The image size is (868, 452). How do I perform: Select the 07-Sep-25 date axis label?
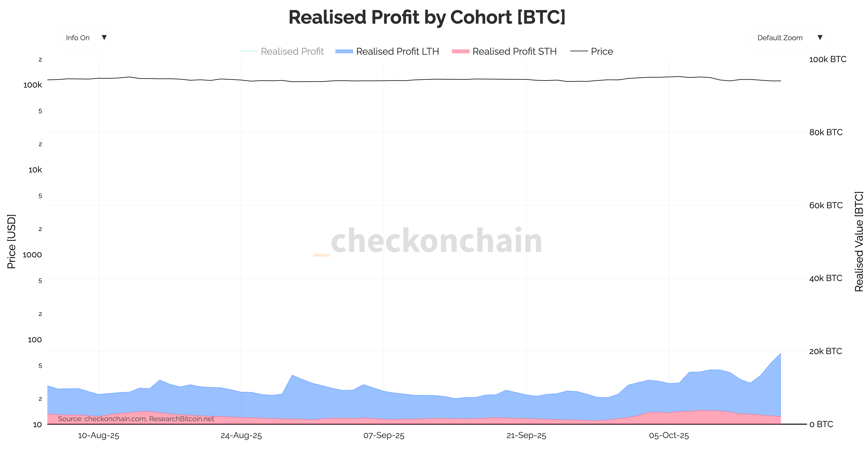click(x=384, y=435)
